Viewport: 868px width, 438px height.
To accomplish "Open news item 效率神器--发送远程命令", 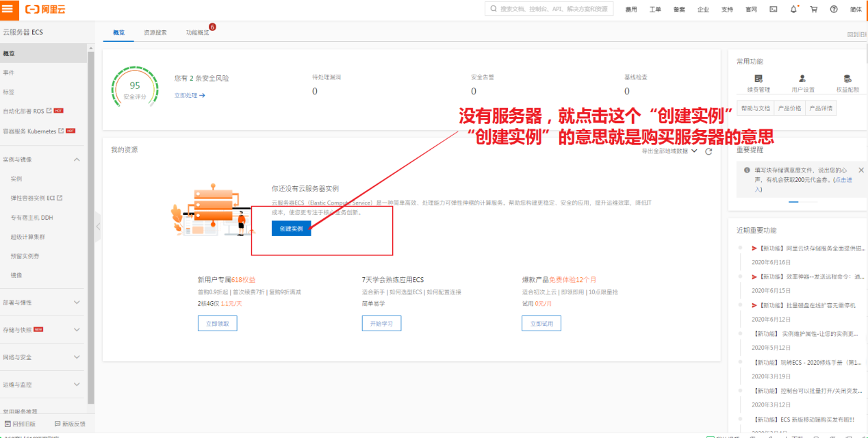I will coord(809,277).
